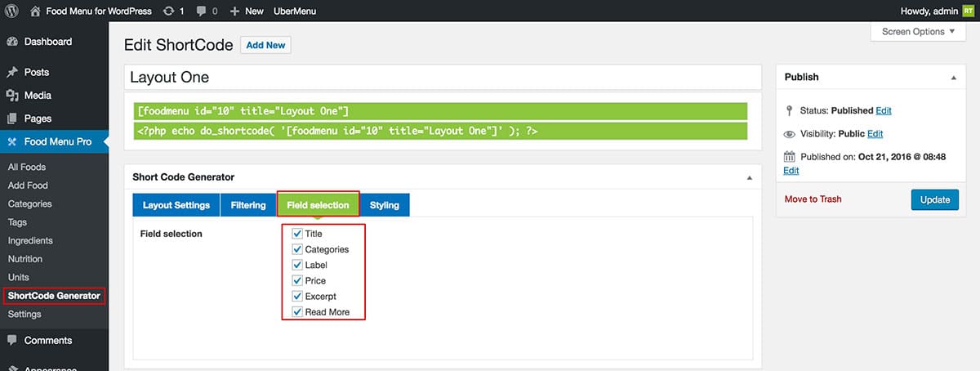Disable the Read More field checkbox

(297, 312)
